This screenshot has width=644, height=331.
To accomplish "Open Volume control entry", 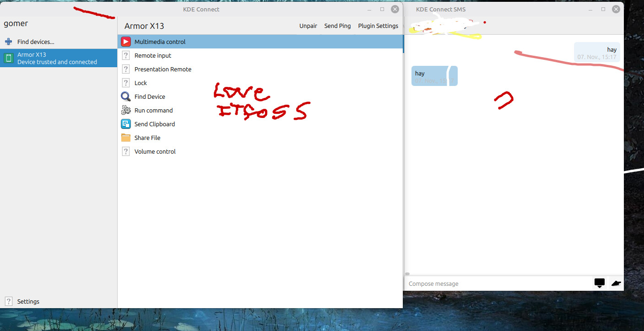I will tap(155, 151).
